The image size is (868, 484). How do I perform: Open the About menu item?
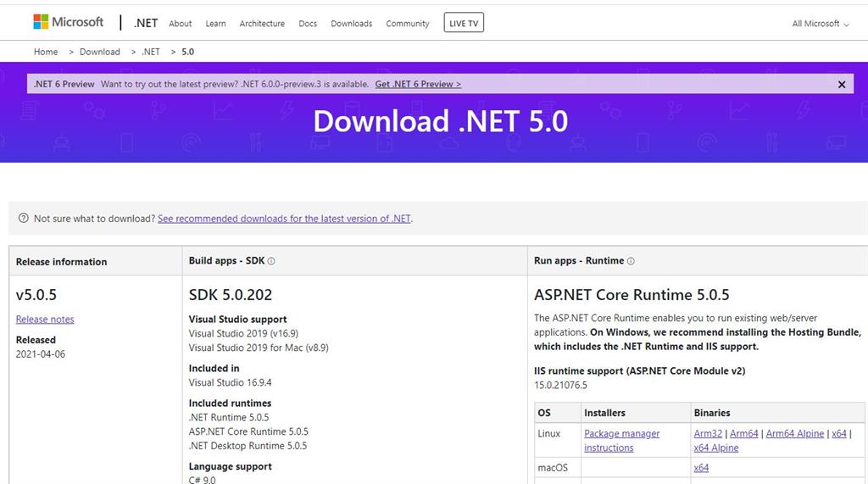click(180, 23)
